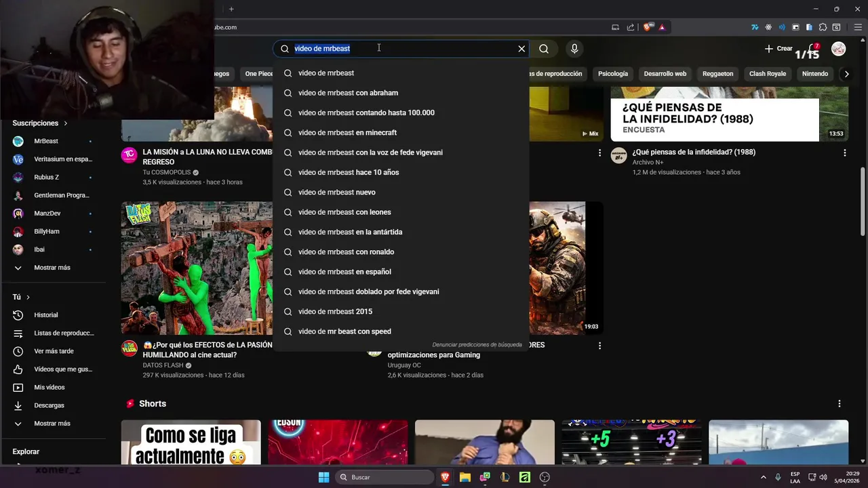
Task: Pick suggestion 'video de mrbeast hace 10 años'
Action: point(401,172)
